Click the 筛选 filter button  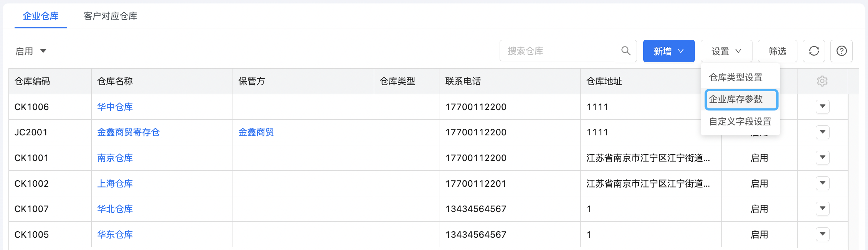point(777,51)
